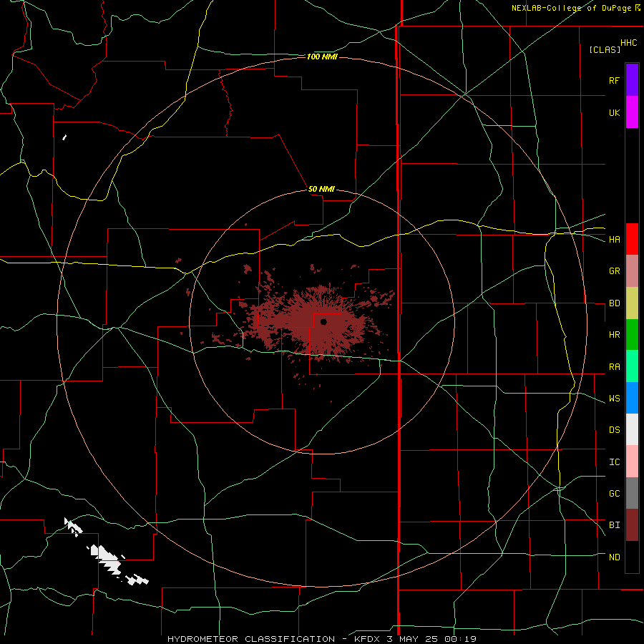Click the WS blue legend swatch

[x=632, y=398]
